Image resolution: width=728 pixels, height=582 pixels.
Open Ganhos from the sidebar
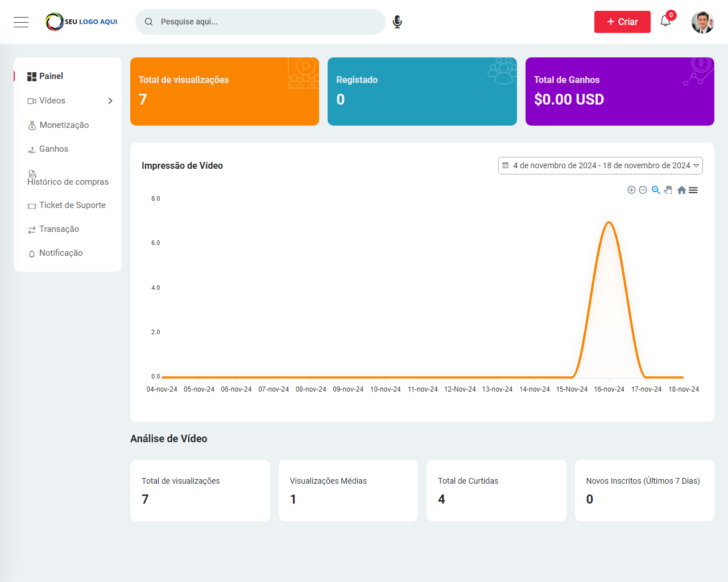click(53, 149)
